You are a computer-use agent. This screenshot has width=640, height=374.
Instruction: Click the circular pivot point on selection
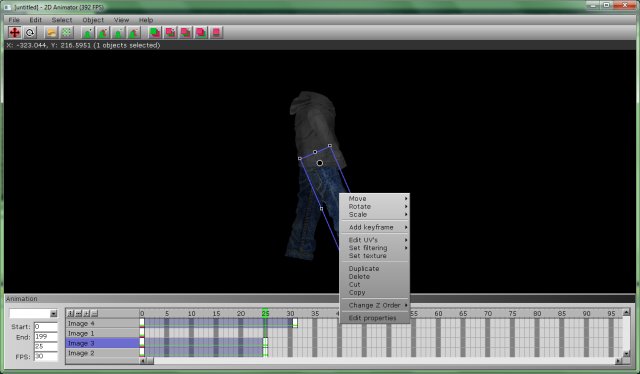pyautogui.click(x=320, y=163)
